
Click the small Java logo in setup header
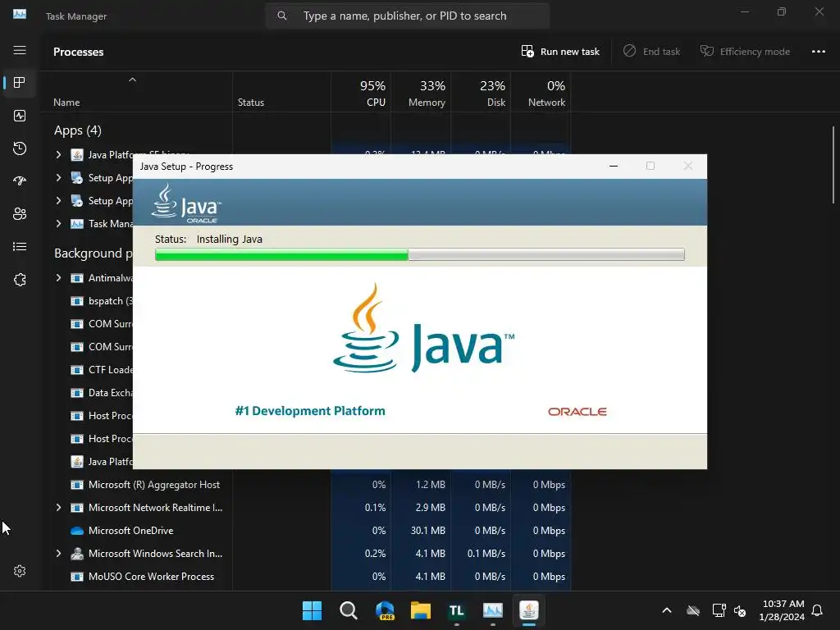pos(186,203)
